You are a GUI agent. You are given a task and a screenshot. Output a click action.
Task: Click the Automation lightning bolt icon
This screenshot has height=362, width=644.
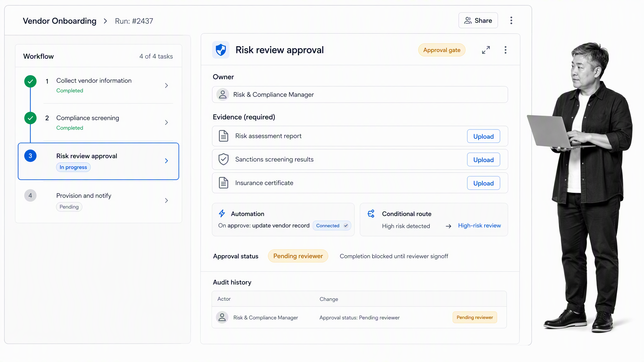pos(222,214)
